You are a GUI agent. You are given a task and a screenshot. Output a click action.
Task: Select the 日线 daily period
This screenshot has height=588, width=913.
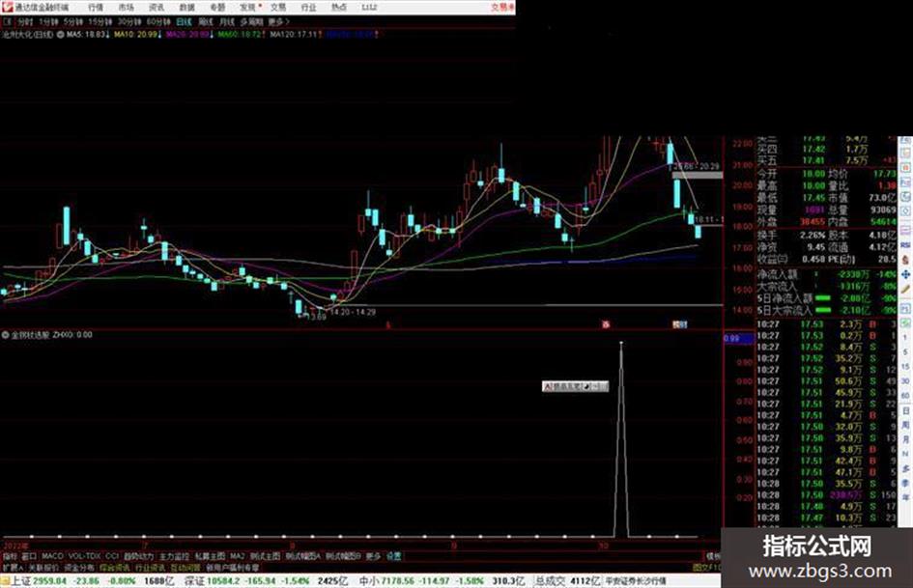pos(184,21)
